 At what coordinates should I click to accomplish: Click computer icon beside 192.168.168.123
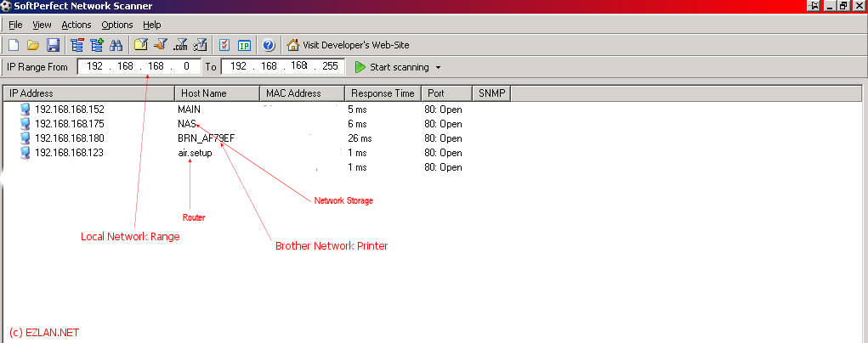point(25,153)
